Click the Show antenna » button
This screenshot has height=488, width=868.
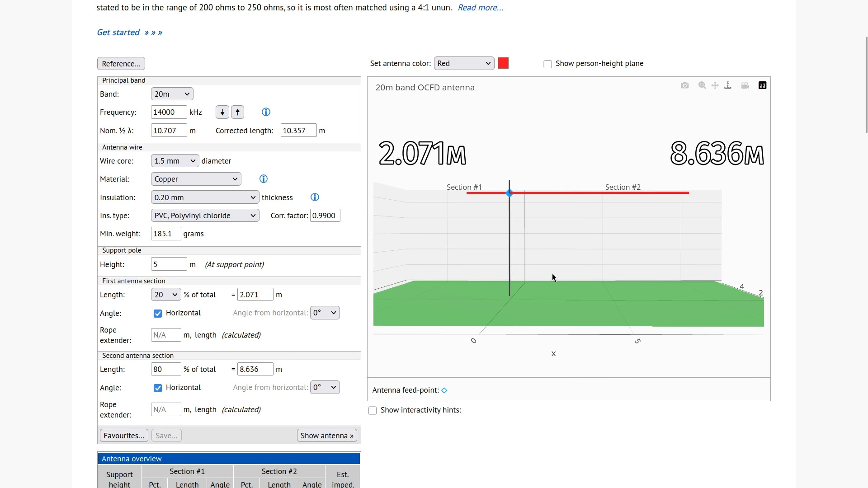[327, 436]
